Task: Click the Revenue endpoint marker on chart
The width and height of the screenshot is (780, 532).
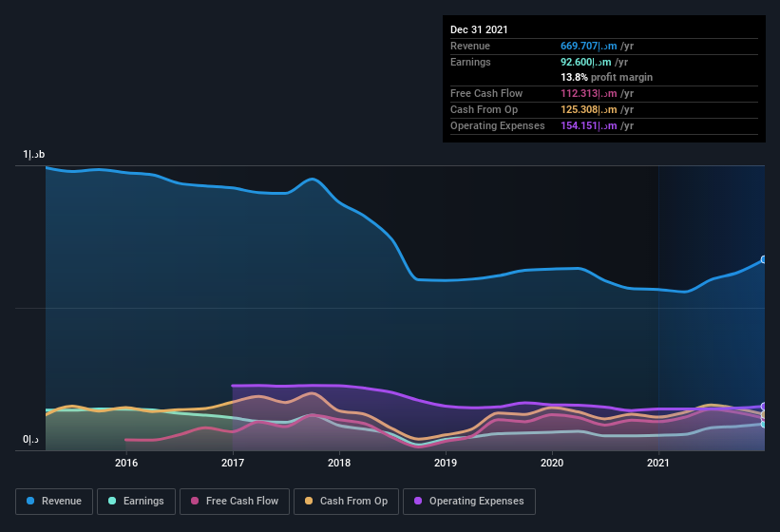Action: pos(764,259)
